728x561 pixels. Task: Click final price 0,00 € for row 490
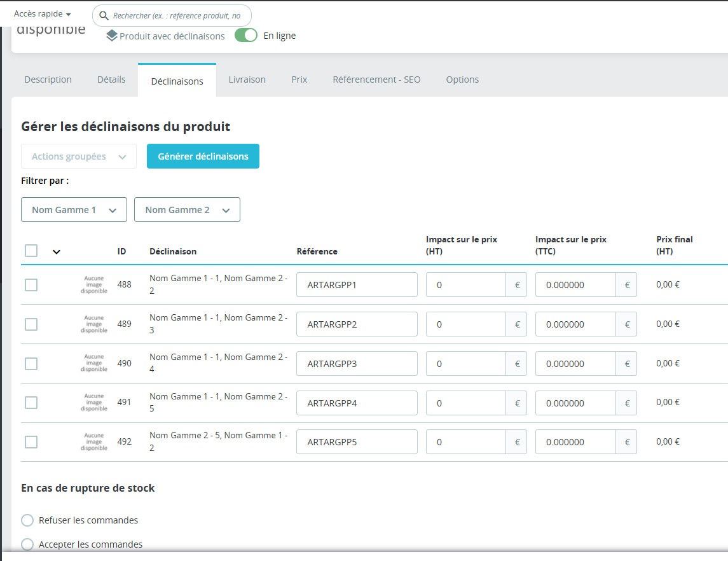(x=668, y=363)
